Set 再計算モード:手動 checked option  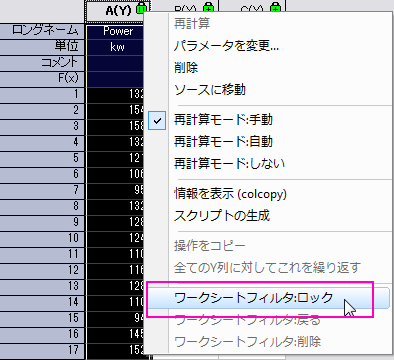(223, 120)
